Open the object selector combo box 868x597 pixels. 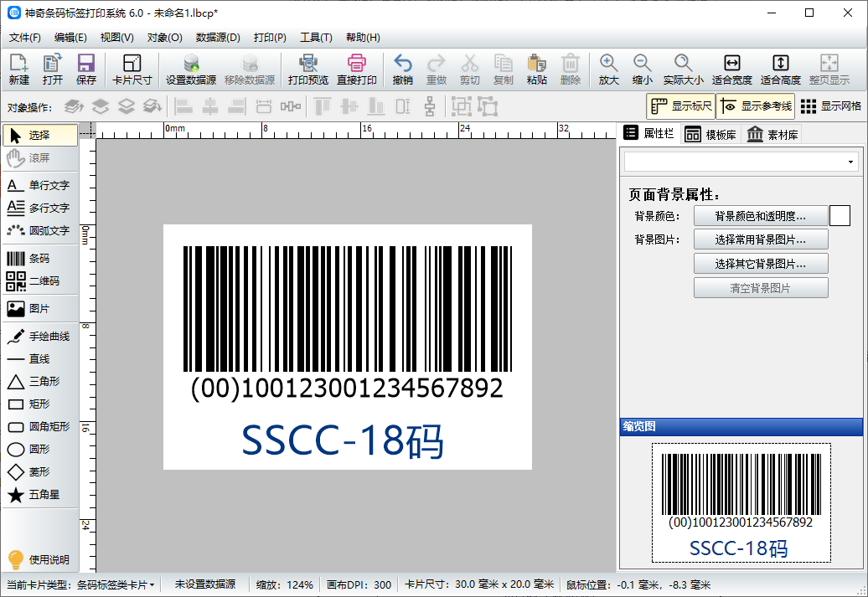pos(741,161)
